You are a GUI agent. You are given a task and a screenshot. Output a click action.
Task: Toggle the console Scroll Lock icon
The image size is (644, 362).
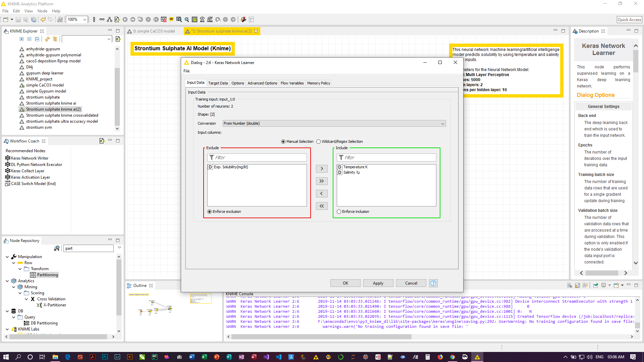pyautogui.click(x=577, y=285)
